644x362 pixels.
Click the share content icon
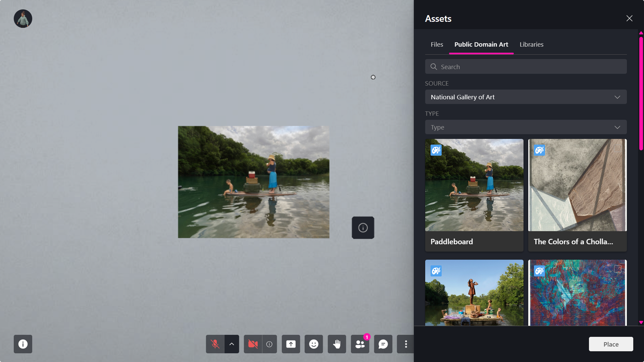tap(291, 344)
